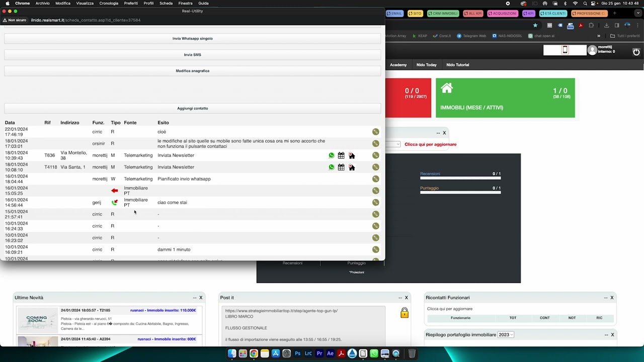
Task: Click the Post it padlock icon
Action: pyautogui.click(x=405, y=313)
